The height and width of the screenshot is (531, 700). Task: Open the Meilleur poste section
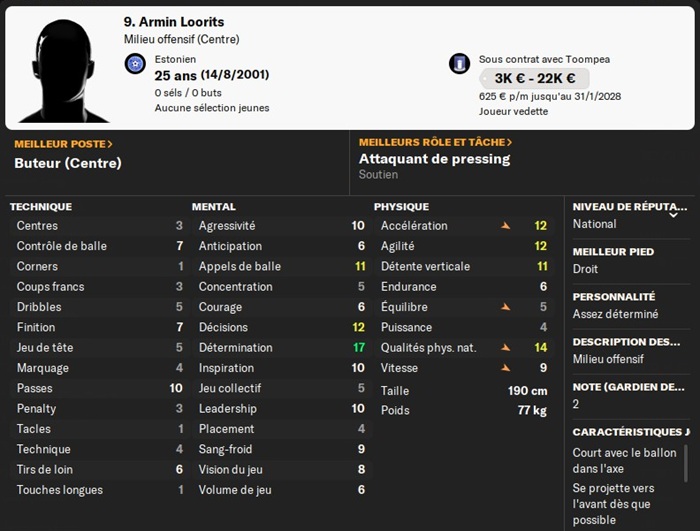click(63, 144)
